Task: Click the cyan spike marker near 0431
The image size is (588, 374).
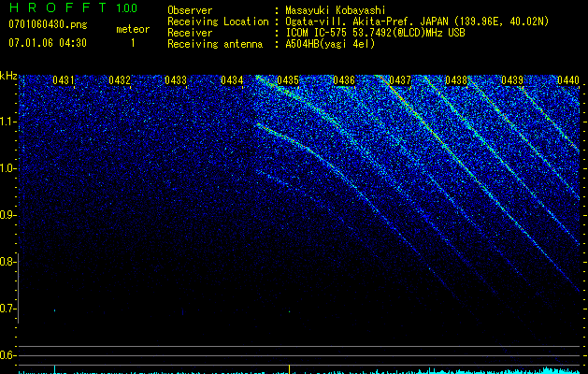Action: pyautogui.click(x=55, y=369)
